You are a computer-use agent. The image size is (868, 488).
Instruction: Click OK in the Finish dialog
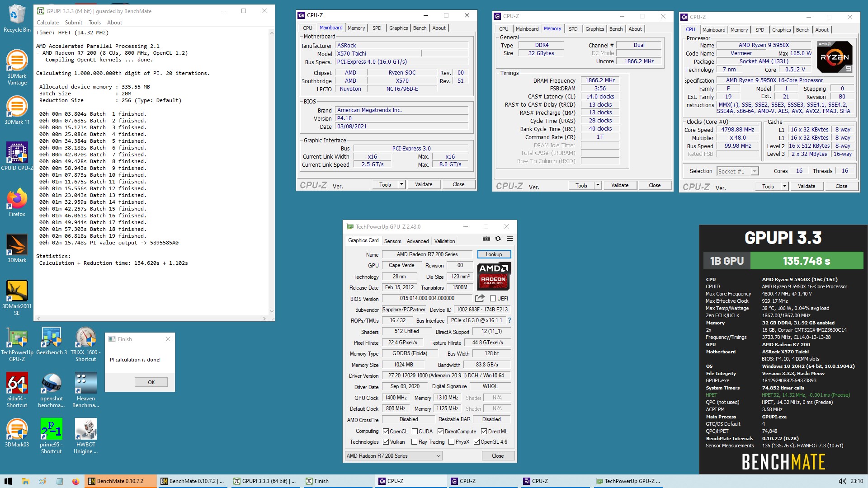pos(151,382)
